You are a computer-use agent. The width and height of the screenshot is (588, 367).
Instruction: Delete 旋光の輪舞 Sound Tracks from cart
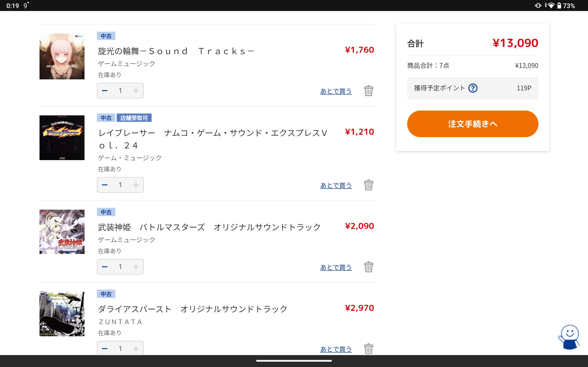pos(368,91)
